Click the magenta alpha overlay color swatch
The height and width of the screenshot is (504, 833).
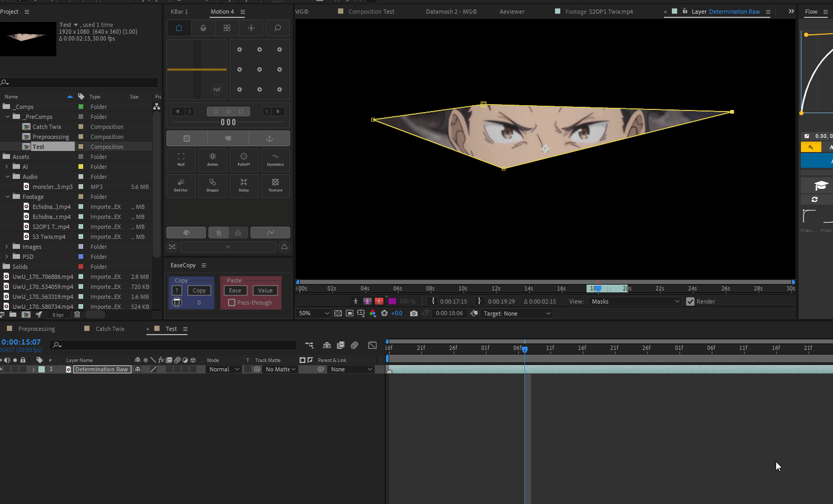pos(392,301)
